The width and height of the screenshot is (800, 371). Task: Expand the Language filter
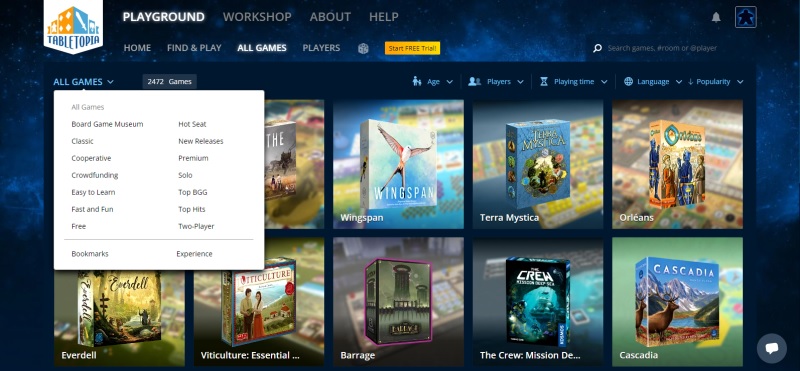pos(653,82)
